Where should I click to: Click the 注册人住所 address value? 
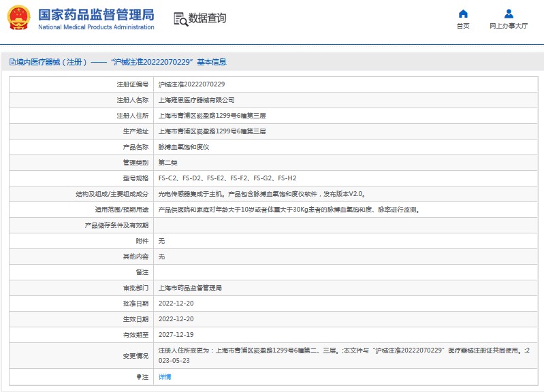click(x=212, y=116)
